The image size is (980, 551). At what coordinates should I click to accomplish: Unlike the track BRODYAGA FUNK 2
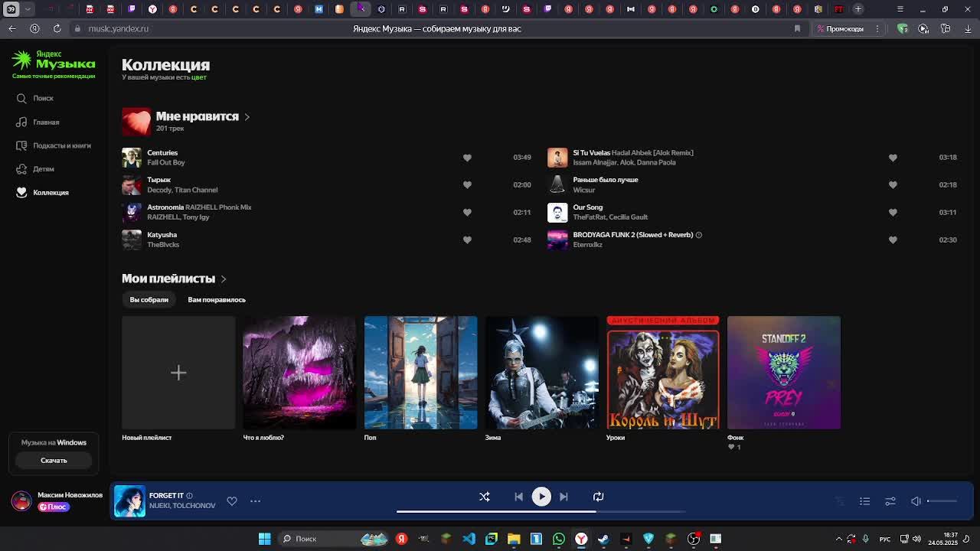click(x=893, y=240)
